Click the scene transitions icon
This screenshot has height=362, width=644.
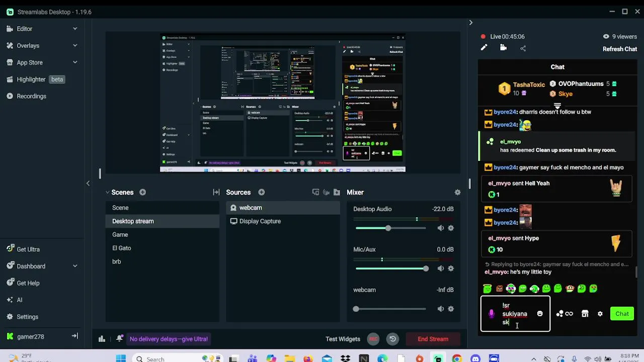[216, 192]
